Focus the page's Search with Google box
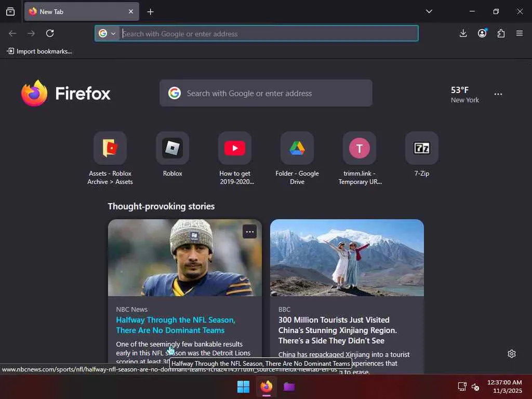The height and width of the screenshot is (399, 532). [266, 93]
